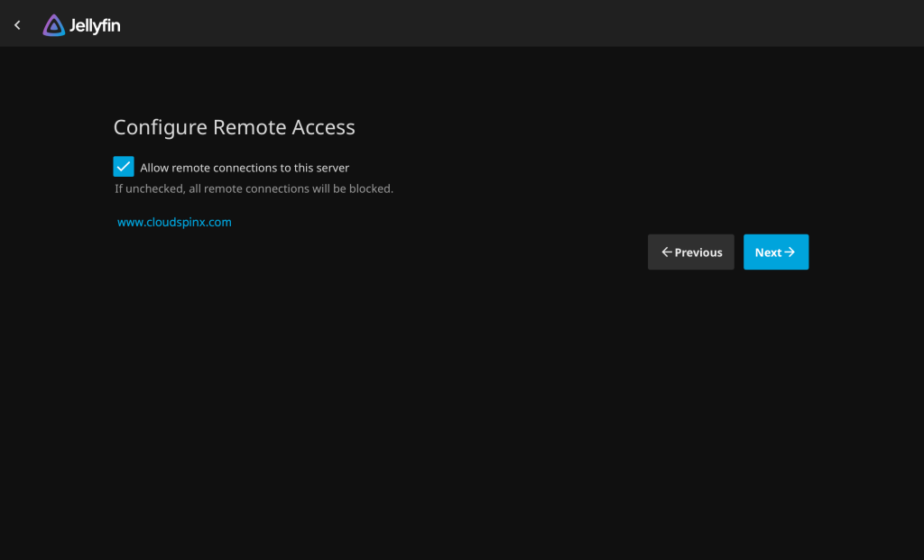Click the label text Allow remote connections
The width and height of the screenshot is (924, 560).
click(245, 167)
